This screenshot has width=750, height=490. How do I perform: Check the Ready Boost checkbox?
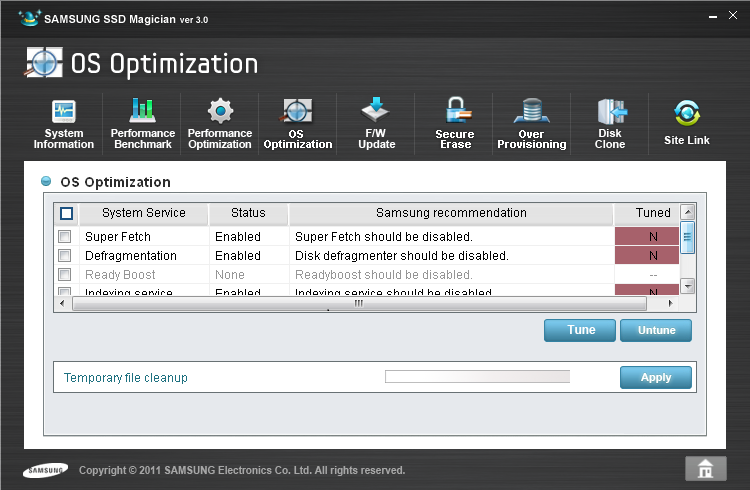(65, 275)
